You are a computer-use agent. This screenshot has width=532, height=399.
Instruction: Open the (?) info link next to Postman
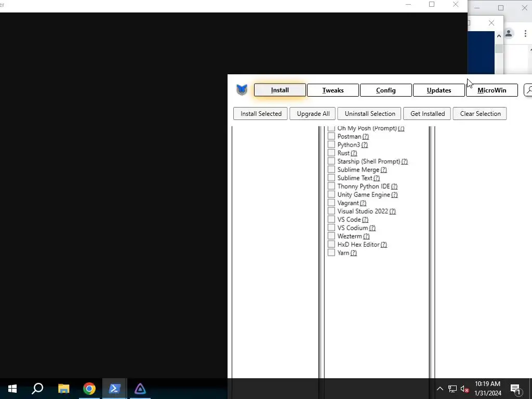365,137
